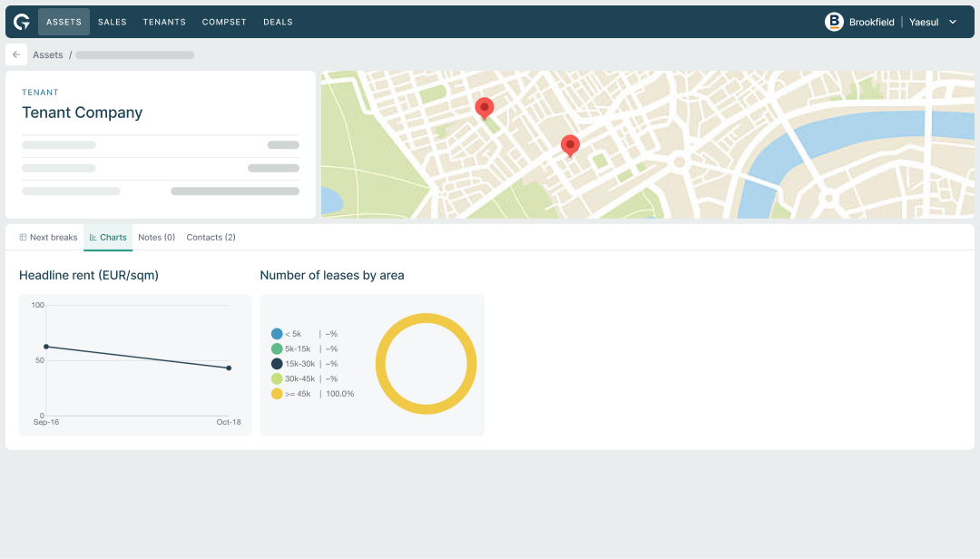Image resolution: width=980 pixels, height=559 pixels.
Task: Open the Notes (0) tab
Action: [x=156, y=238]
